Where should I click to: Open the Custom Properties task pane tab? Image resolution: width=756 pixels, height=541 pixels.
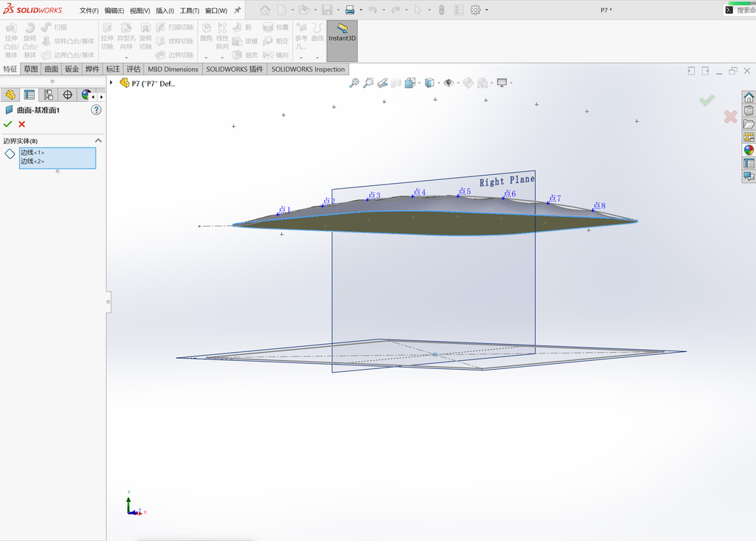[x=749, y=163]
